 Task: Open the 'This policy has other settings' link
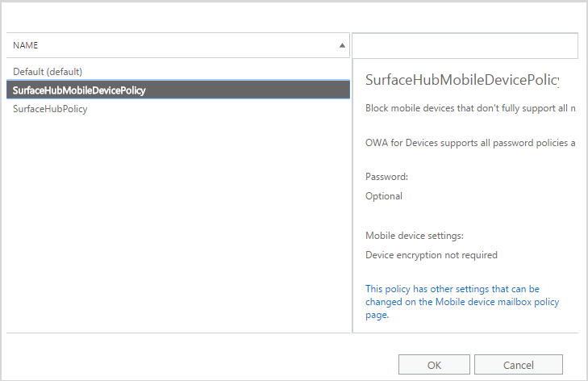point(461,302)
